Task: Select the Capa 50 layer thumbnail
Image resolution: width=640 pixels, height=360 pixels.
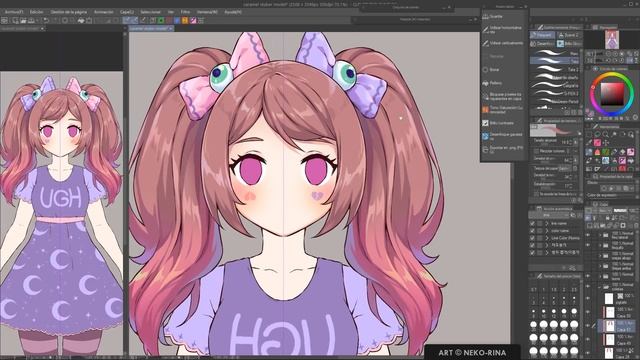Action: point(609,313)
